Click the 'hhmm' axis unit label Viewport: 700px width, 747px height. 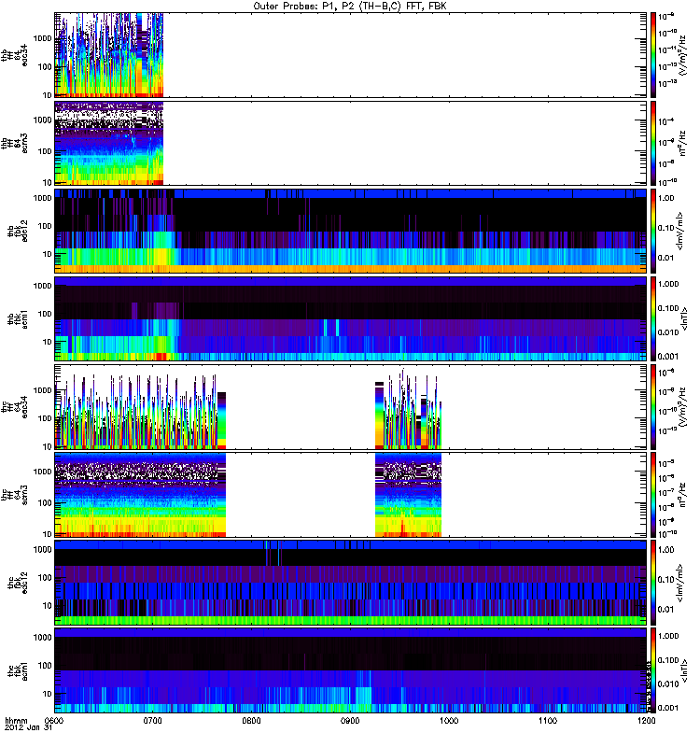click(x=16, y=720)
